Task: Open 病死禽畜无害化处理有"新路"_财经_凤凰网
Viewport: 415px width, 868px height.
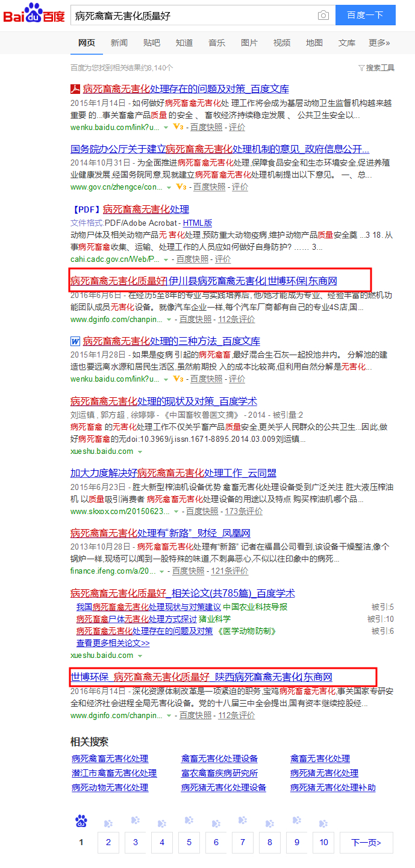Action: [x=160, y=533]
